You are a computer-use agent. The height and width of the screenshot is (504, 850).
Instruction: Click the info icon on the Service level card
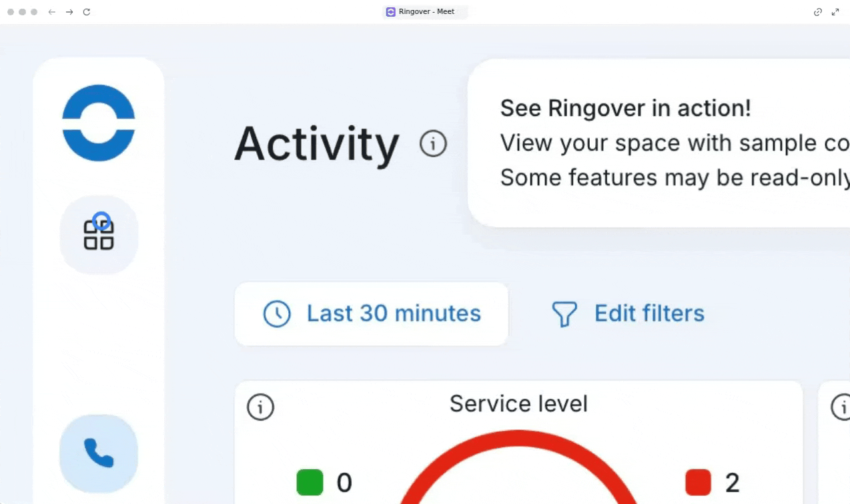(x=260, y=407)
